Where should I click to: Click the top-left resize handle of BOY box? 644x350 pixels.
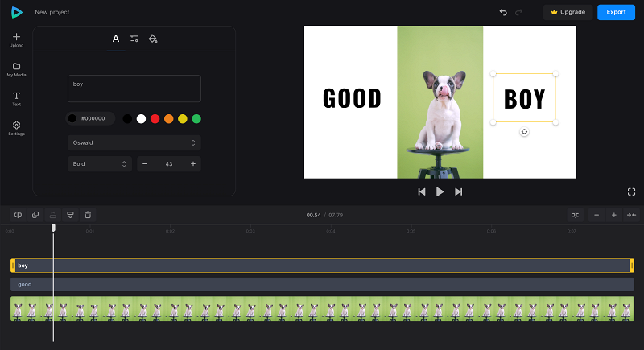click(x=493, y=74)
